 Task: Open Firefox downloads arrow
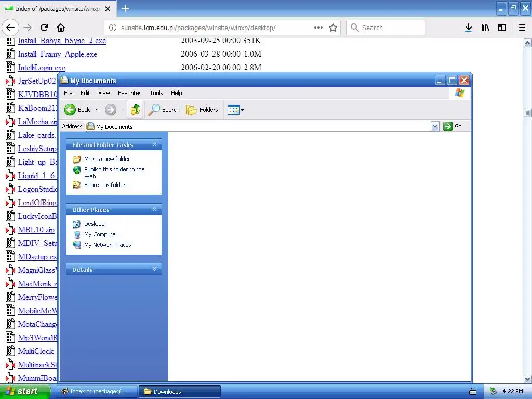[x=469, y=28]
